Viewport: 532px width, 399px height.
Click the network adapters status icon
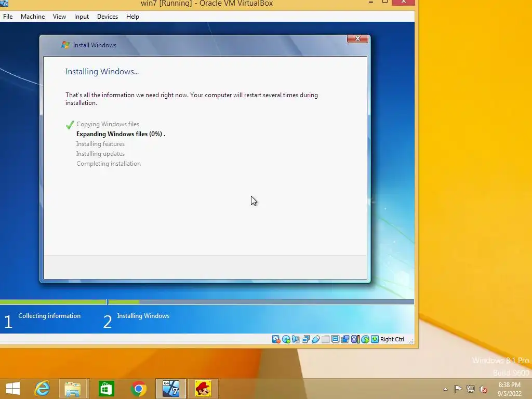pos(305,339)
